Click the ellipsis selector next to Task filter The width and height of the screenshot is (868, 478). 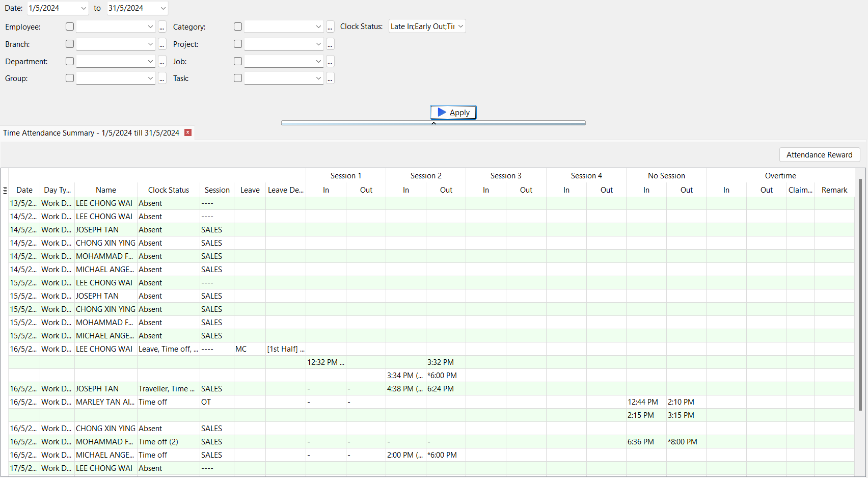330,78
